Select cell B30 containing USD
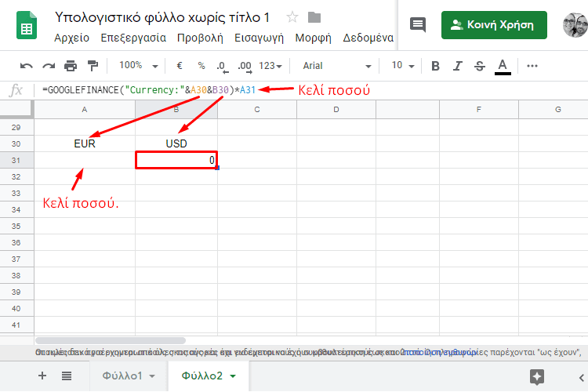Screen dimensions: 588x392 pos(176,143)
